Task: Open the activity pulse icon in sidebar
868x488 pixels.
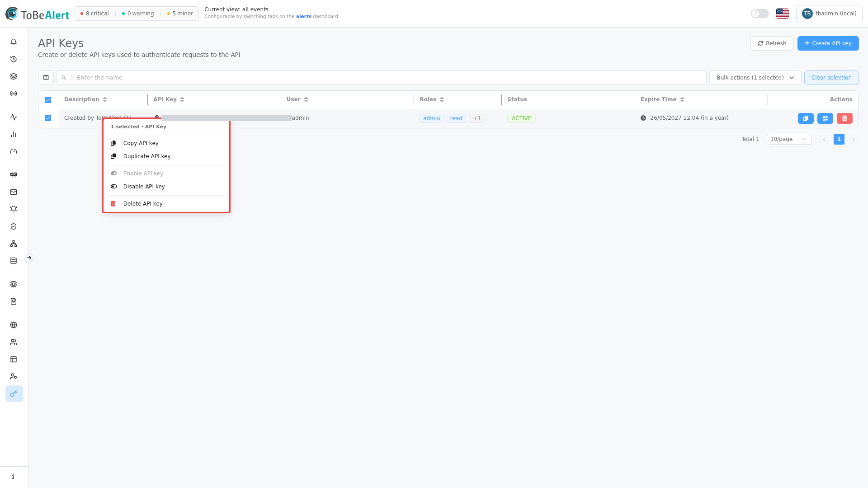Action: click(14, 117)
